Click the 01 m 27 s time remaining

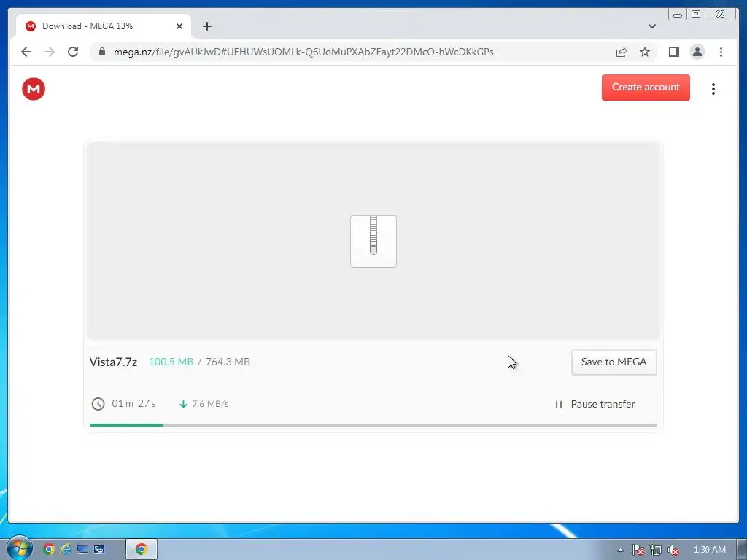133,404
